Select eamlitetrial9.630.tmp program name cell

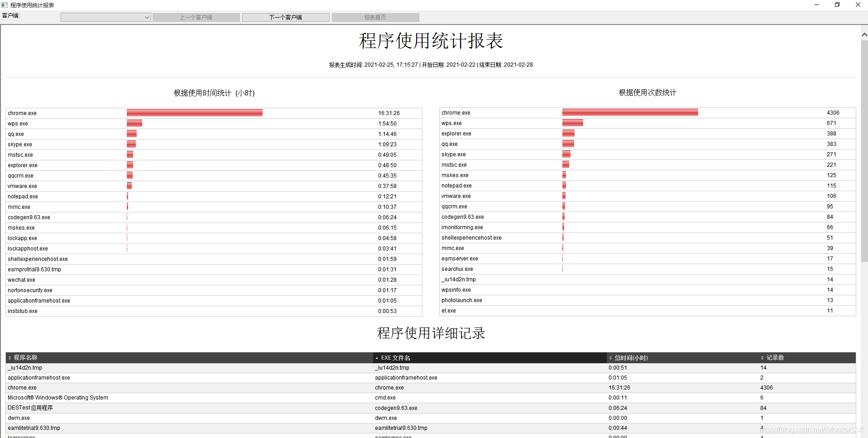click(34, 428)
